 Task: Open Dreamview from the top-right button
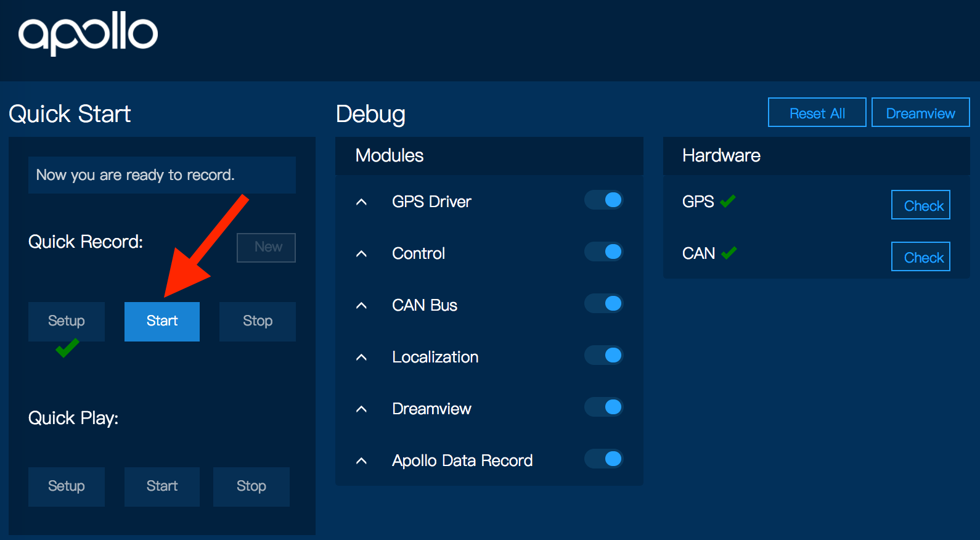[x=920, y=113]
